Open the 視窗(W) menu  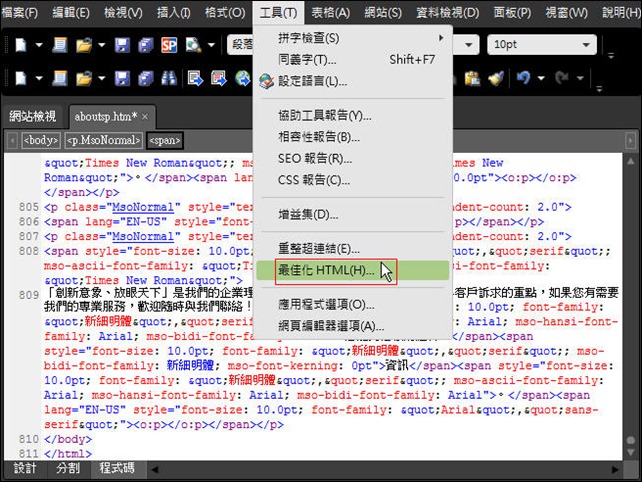566,13
